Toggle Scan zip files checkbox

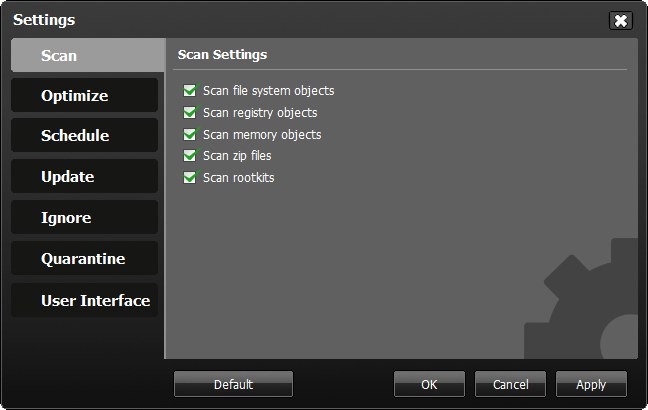(x=190, y=156)
